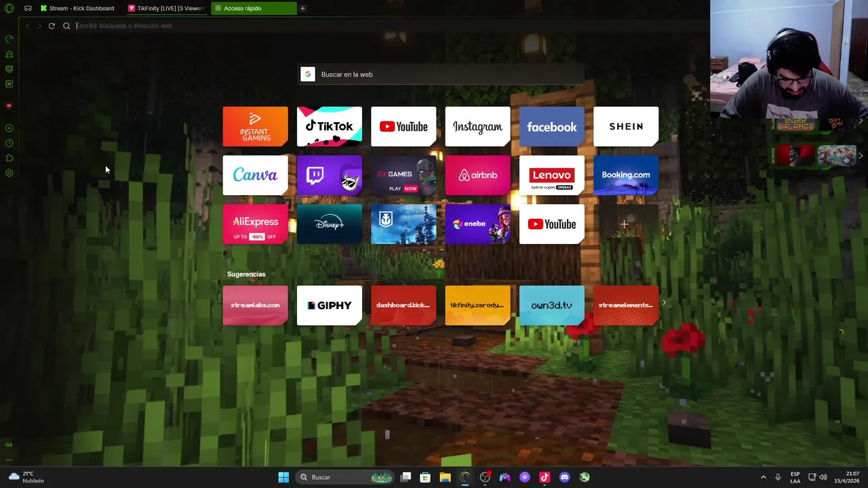This screenshot has width=868, height=488.
Task: Open the Player icon in the sidebar
Action: point(9,128)
